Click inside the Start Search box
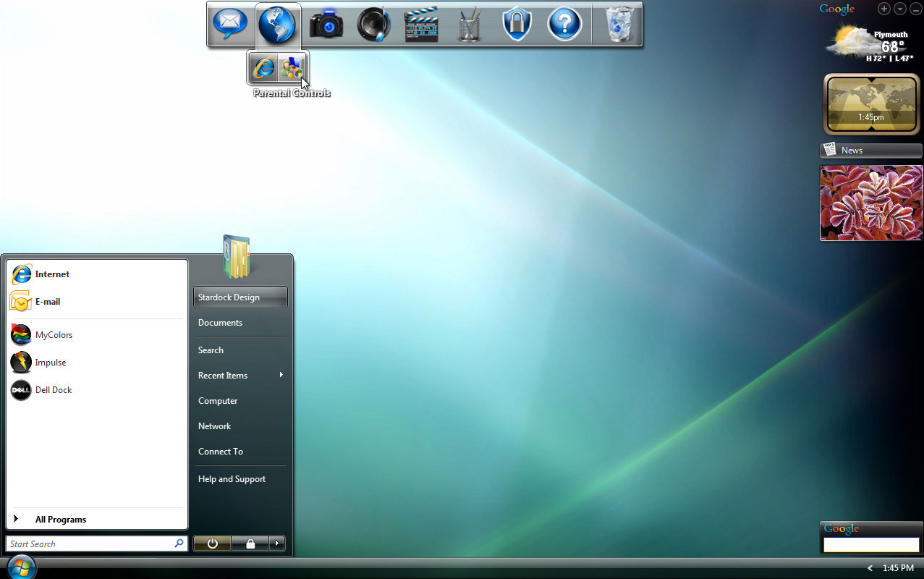Viewport: 924px width, 579px height. pos(87,544)
